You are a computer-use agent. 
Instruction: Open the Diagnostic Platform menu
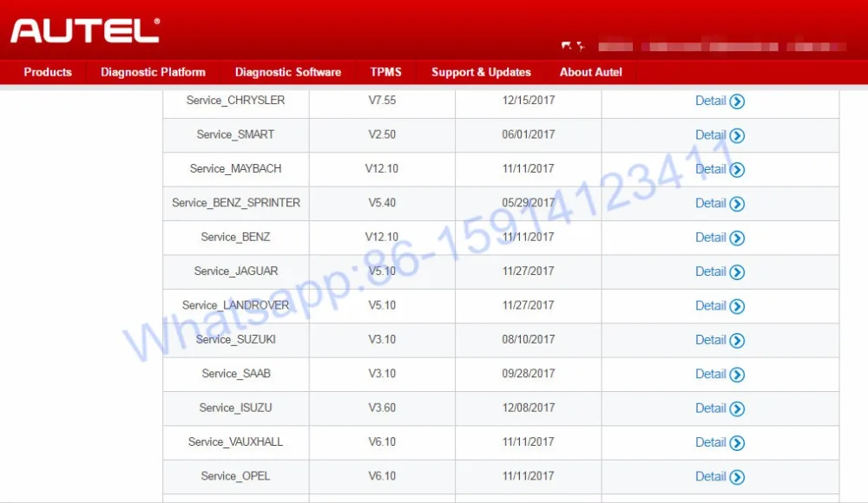click(153, 72)
